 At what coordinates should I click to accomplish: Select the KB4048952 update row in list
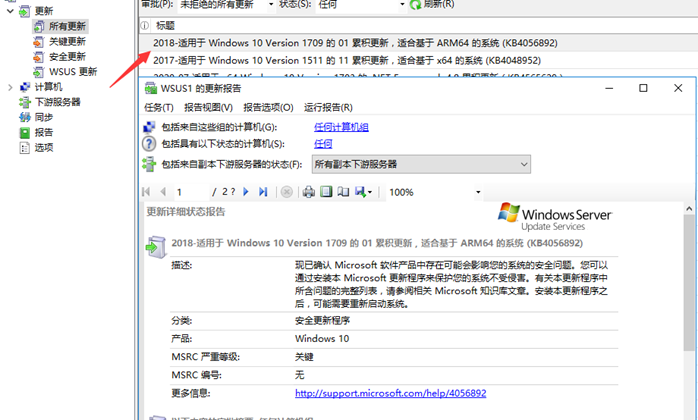click(x=418, y=60)
